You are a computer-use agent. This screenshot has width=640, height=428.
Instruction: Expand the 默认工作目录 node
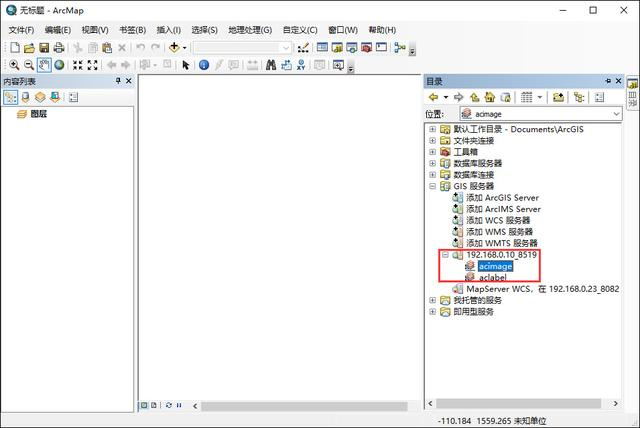(x=432, y=129)
